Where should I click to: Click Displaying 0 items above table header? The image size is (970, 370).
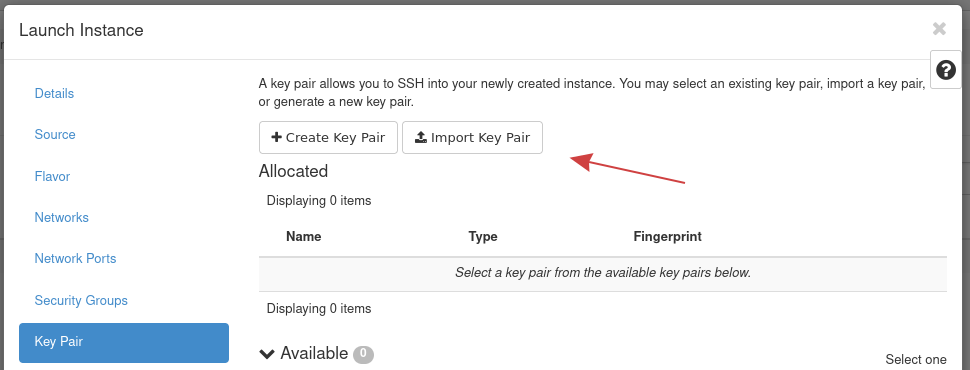319,200
